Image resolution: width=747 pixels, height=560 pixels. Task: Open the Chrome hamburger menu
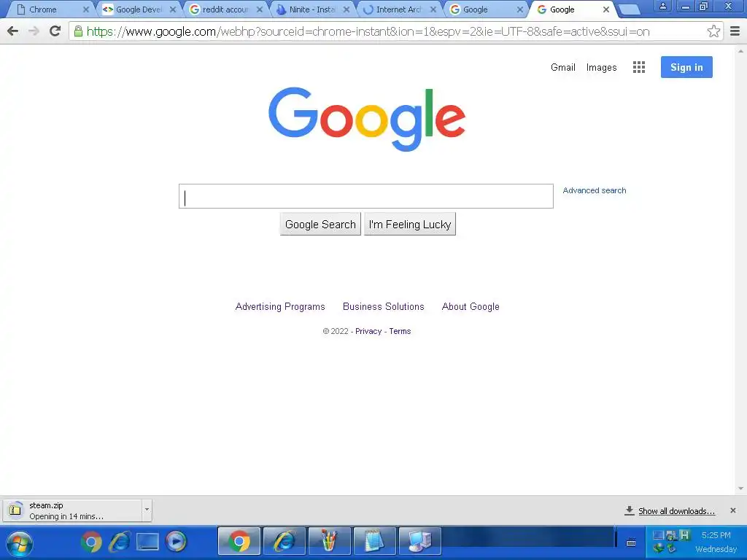(x=735, y=31)
